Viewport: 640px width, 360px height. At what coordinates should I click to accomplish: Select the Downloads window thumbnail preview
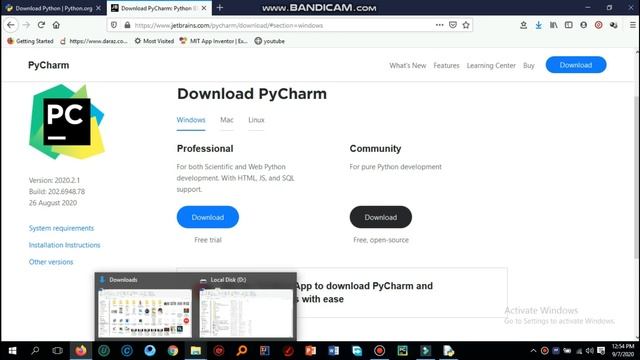145,313
